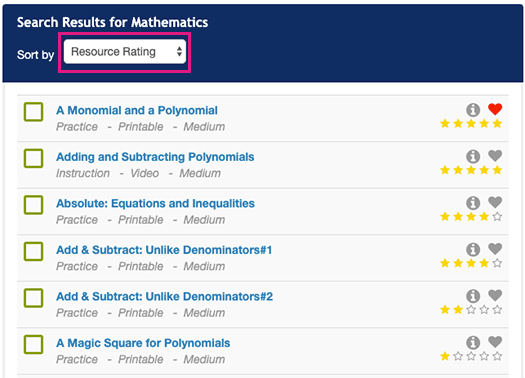The width and height of the screenshot is (525, 378).
Task: Unfavorite A Monomial and a Polynomial red heart
Action: tap(495, 109)
